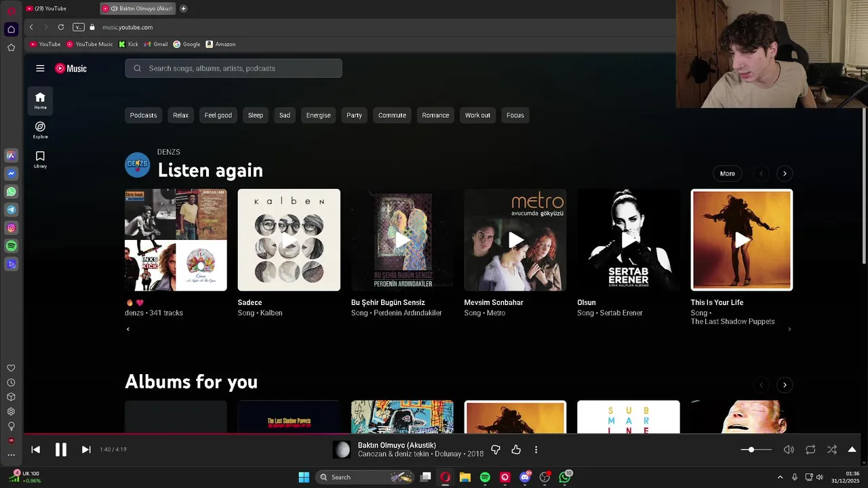Open the Library section
The image size is (868, 488).
(x=40, y=159)
